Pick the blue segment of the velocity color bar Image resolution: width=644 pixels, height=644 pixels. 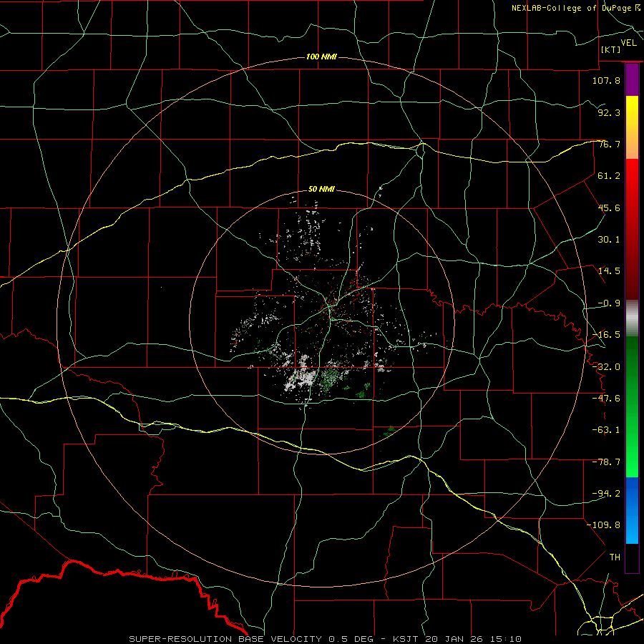coord(632,510)
